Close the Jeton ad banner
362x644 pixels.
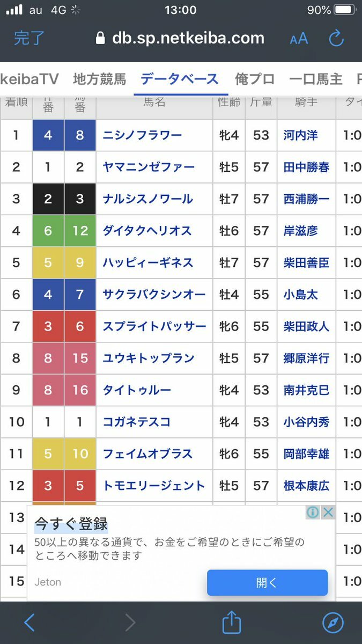[328, 512]
